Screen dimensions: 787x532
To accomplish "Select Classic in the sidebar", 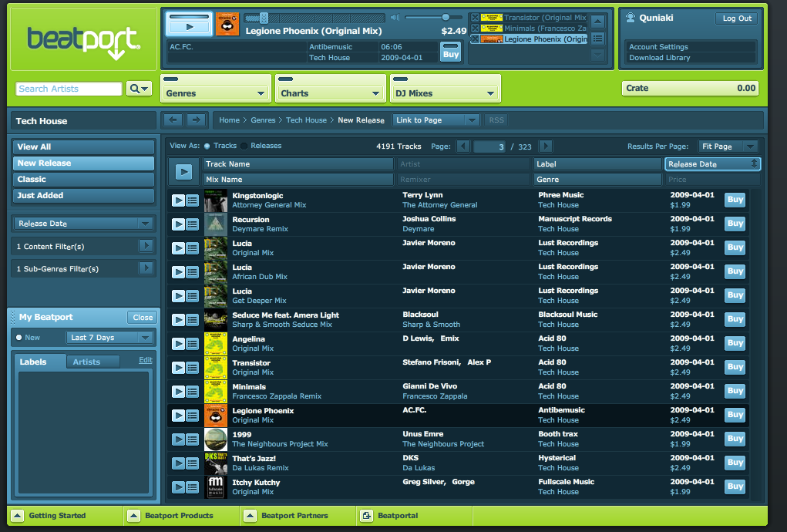I will pyautogui.click(x=83, y=179).
